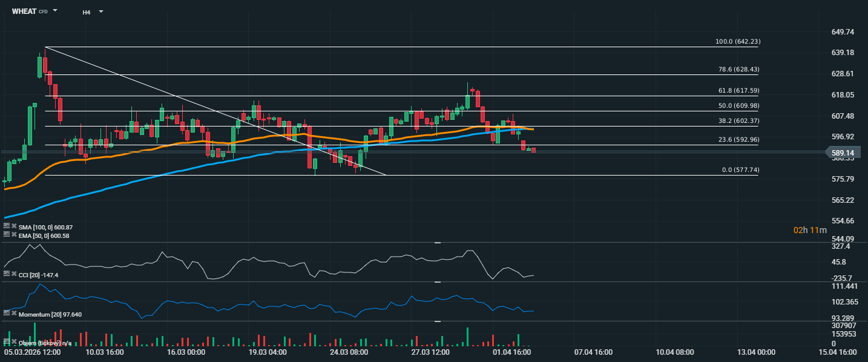Click the current price tag 589.14
Viewport: 868px width, 362px height.
click(847, 153)
